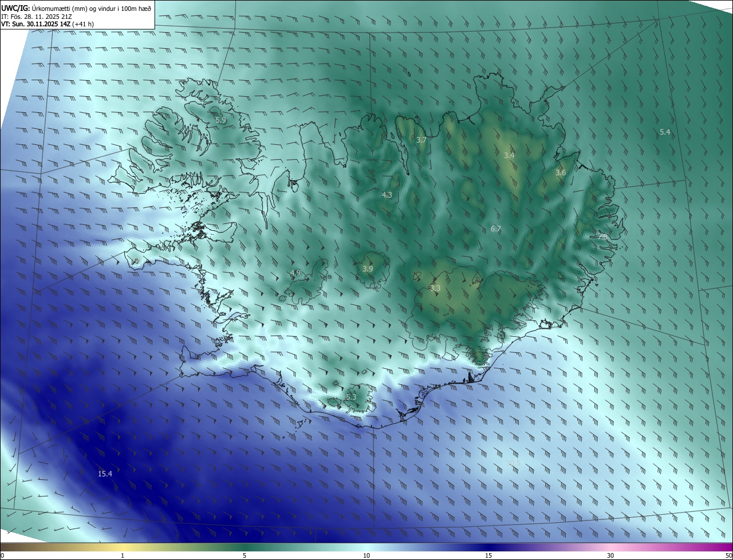Click the 3.3 value label on Vatnajökull
Viewport: 733px width, 560px height.
435,288
